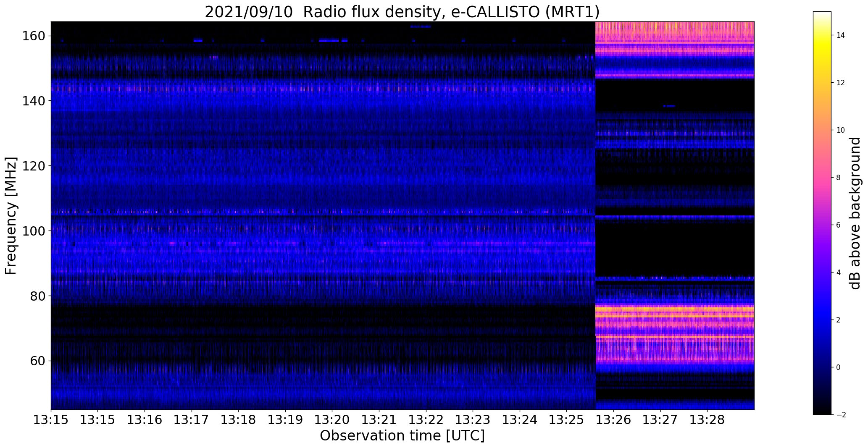Click the 160 frequency tick label
This screenshot has width=868, height=448.
pos(34,36)
